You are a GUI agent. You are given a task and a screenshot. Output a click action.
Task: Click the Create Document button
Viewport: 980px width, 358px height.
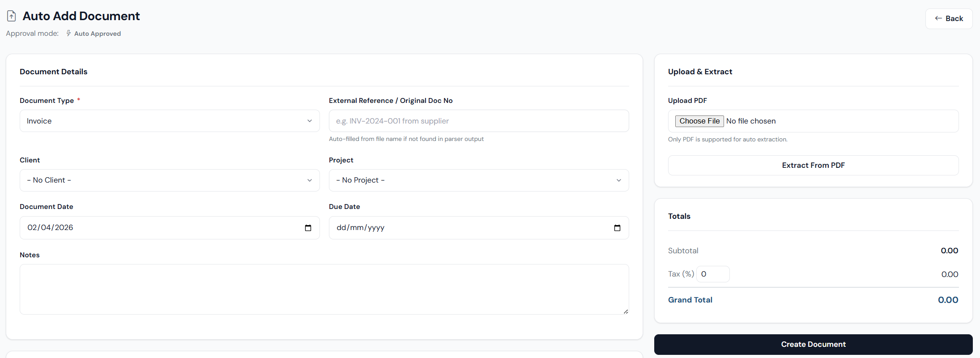(x=813, y=344)
